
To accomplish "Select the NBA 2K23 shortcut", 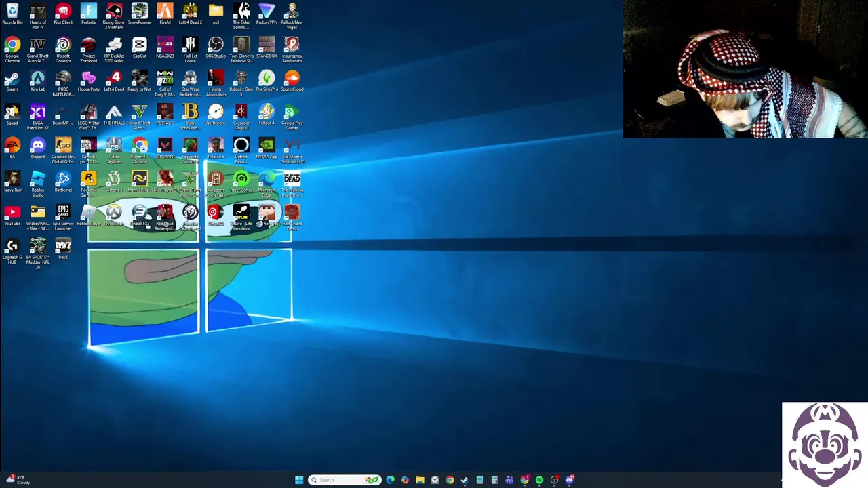I will coord(165,49).
